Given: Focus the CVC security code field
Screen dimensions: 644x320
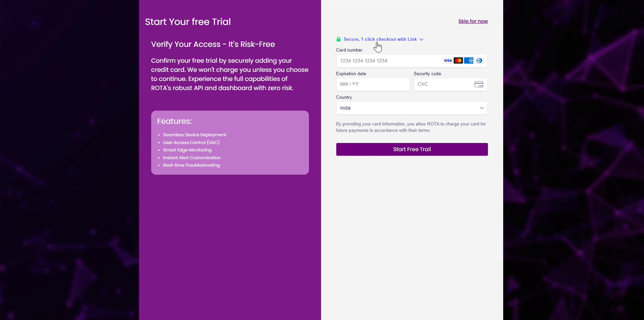Looking at the screenshot, I should [443, 84].
